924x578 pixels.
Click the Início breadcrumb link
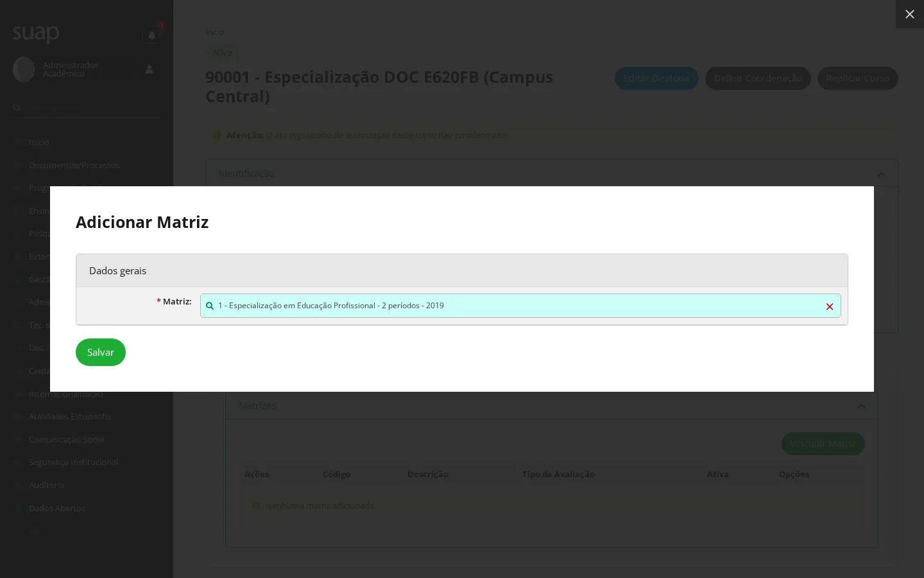[215, 32]
